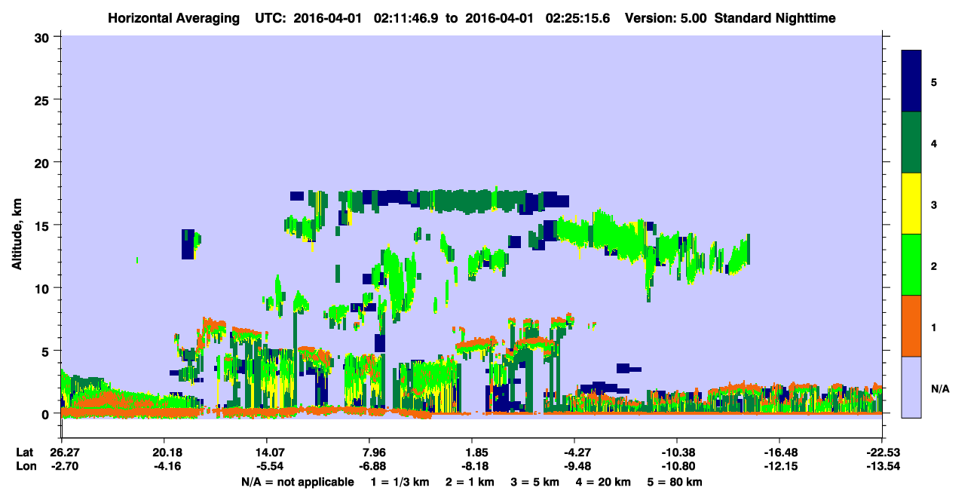980x503 pixels.
Task: Click the colorbar label 4
Action: click(x=933, y=143)
